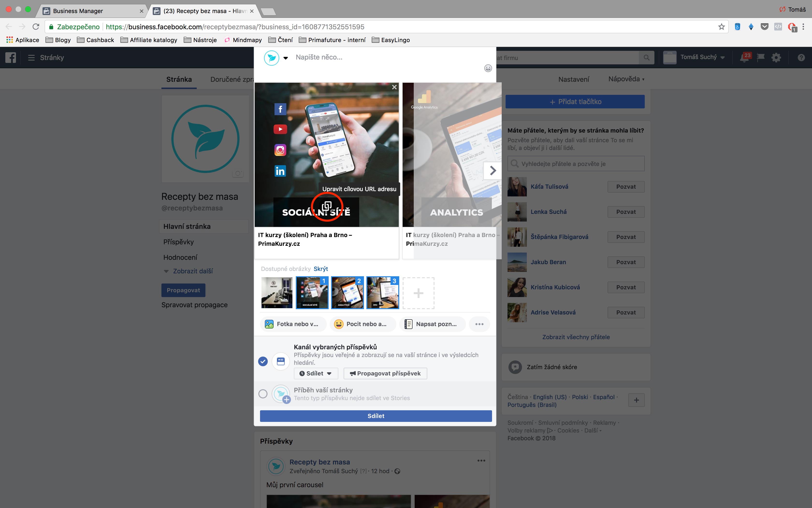This screenshot has height=508, width=812.
Task: Open page identity selector dropdown arrow
Action: point(286,58)
